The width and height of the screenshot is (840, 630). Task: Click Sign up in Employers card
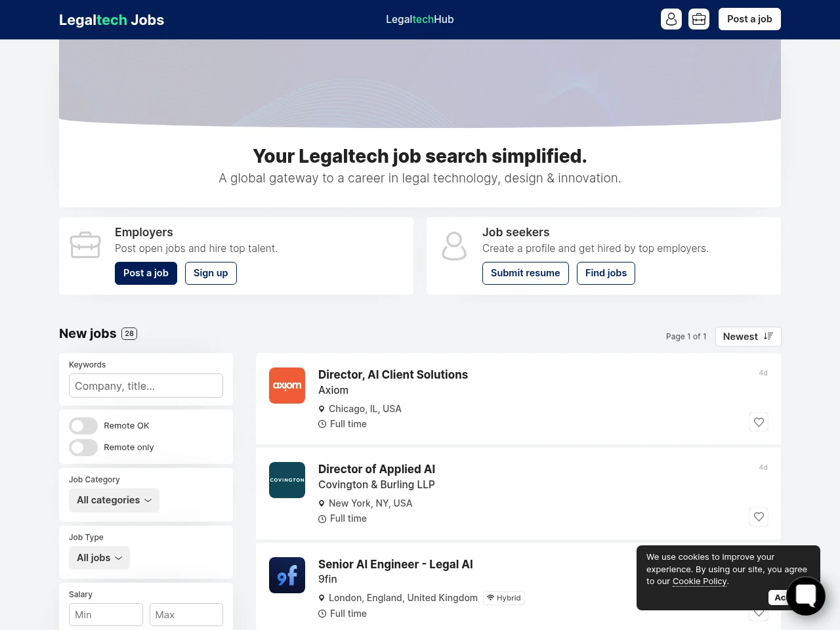pyautogui.click(x=211, y=273)
